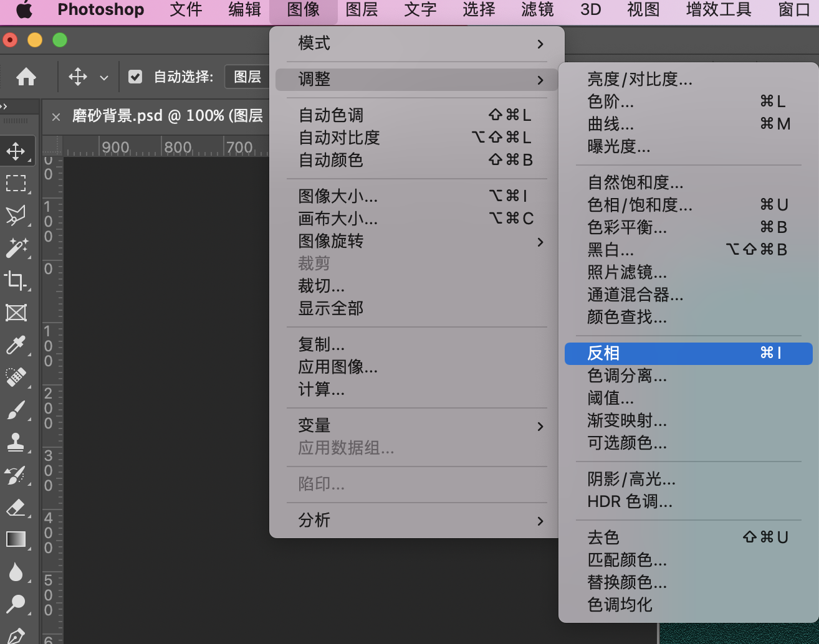Choose 图像大小... from the menu
Image resolution: width=819 pixels, height=644 pixels.
click(x=416, y=196)
